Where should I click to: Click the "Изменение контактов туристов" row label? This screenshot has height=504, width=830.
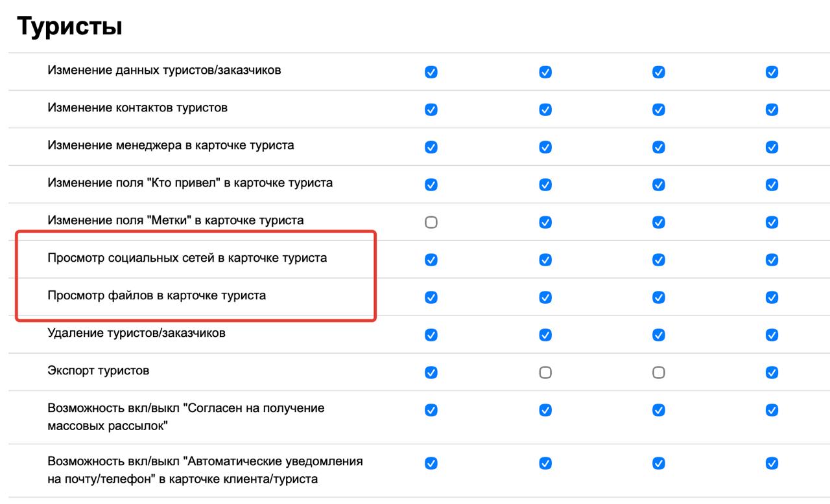(x=137, y=108)
